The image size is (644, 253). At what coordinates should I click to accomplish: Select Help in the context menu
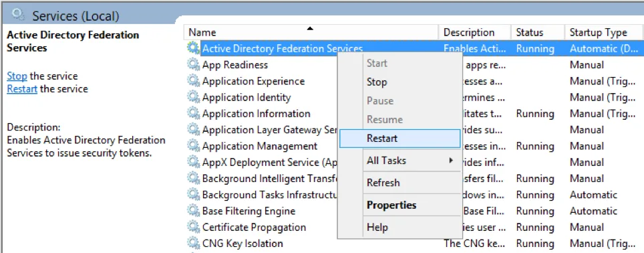point(399,227)
